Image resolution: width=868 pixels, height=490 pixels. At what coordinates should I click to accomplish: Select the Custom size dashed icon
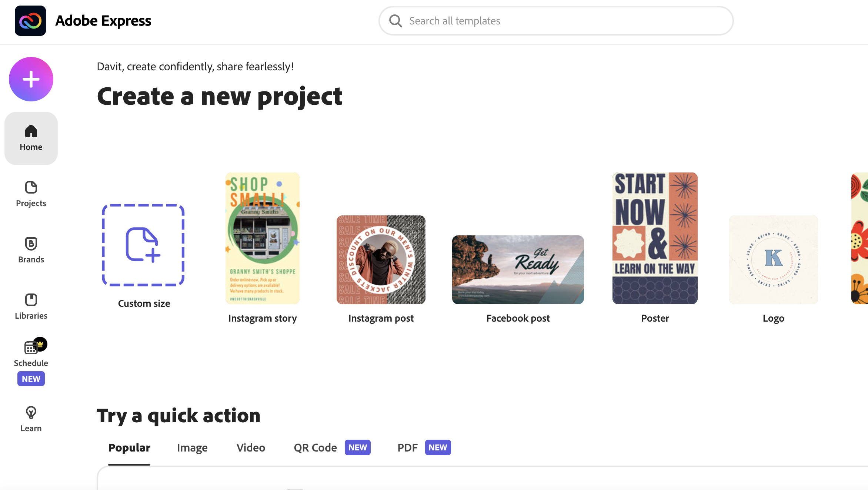pos(143,245)
